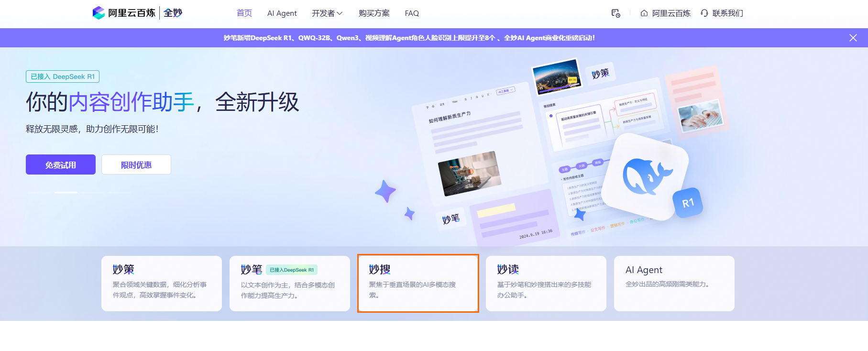Select the active second carousel indicator

point(66,192)
